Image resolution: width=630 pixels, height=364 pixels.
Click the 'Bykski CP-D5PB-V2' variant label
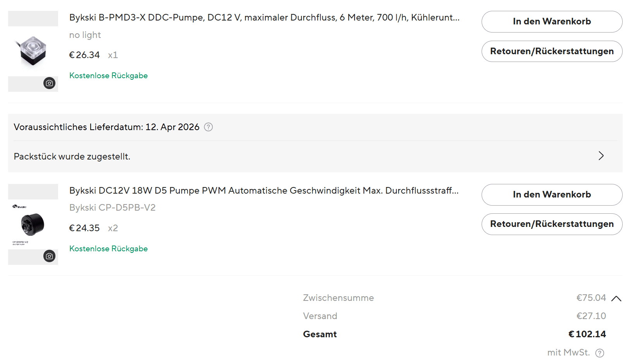112,208
